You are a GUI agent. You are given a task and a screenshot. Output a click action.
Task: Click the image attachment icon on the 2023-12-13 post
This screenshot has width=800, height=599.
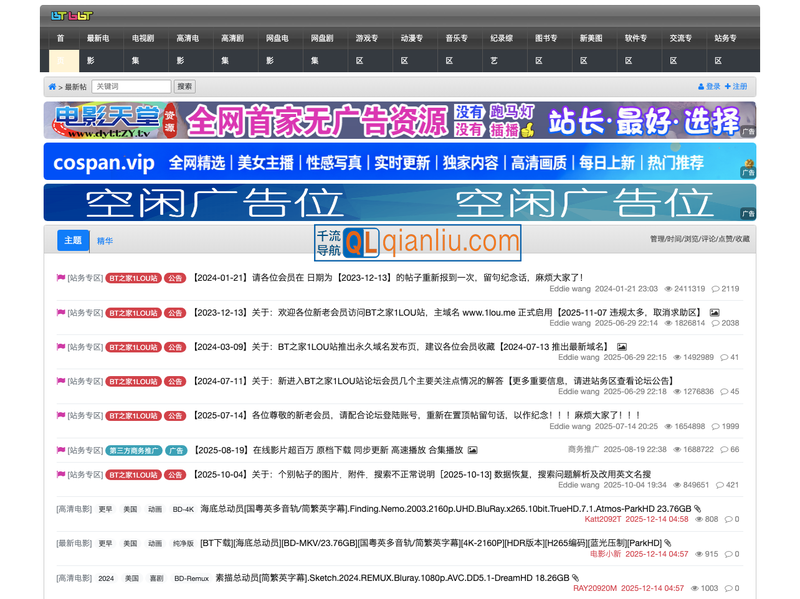(x=714, y=312)
